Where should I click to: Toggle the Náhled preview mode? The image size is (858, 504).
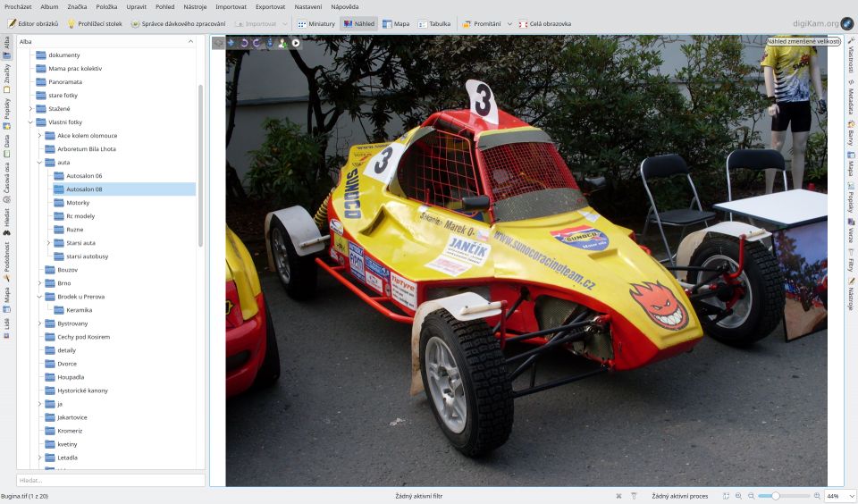(x=359, y=23)
